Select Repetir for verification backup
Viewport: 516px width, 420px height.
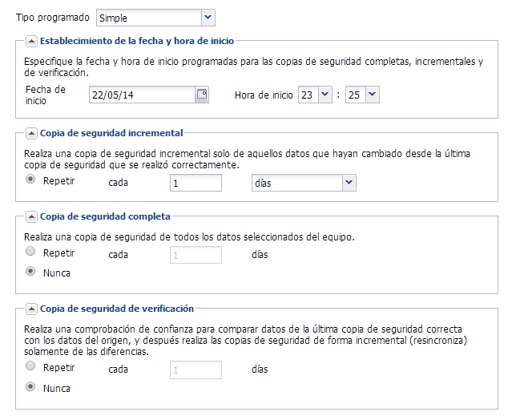pyautogui.click(x=31, y=366)
